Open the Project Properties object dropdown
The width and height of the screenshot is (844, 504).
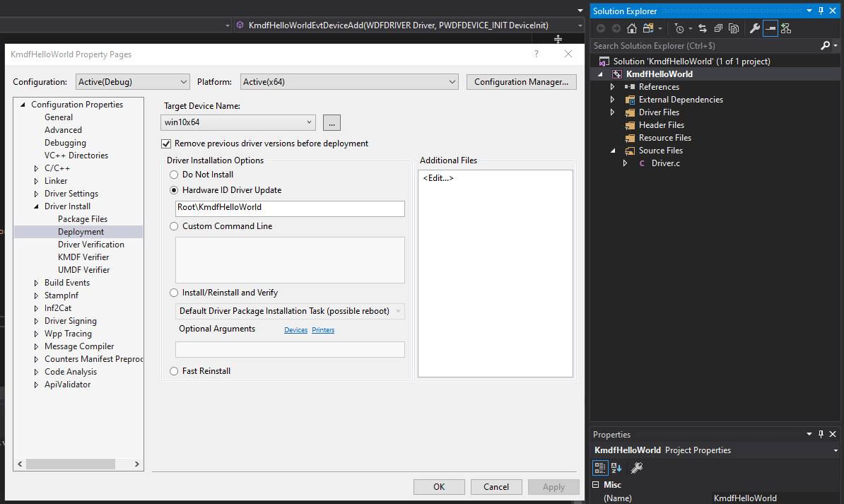[x=836, y=450]
